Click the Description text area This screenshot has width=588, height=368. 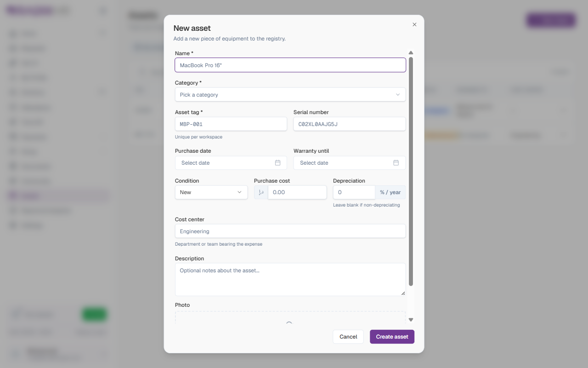(290, 279)
